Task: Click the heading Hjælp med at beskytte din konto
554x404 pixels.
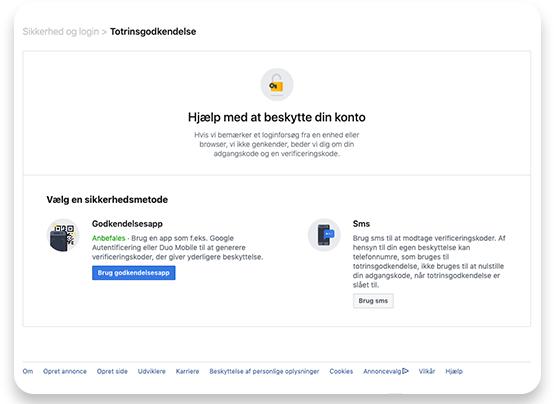Action: (x=277, y=117)
